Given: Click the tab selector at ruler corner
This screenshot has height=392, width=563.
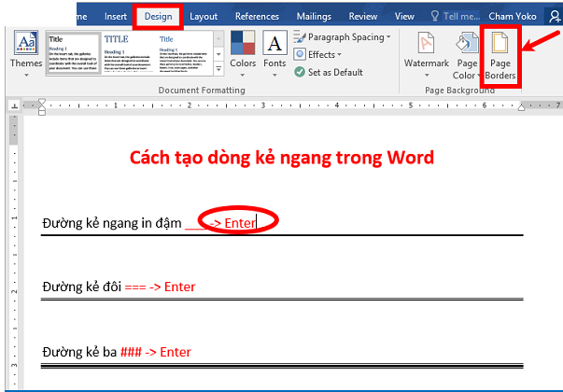Looking at the screenshot, I should (13, 105).
